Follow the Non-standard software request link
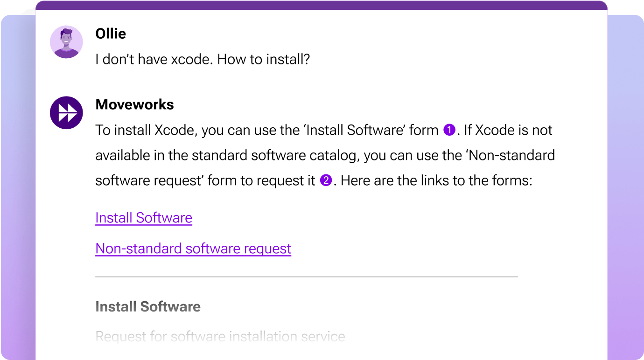 click(x=193, y=249)
